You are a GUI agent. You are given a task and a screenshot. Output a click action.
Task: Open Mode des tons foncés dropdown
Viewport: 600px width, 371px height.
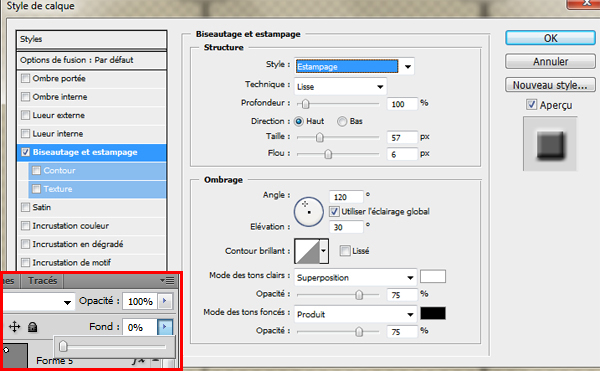[355, 314]
